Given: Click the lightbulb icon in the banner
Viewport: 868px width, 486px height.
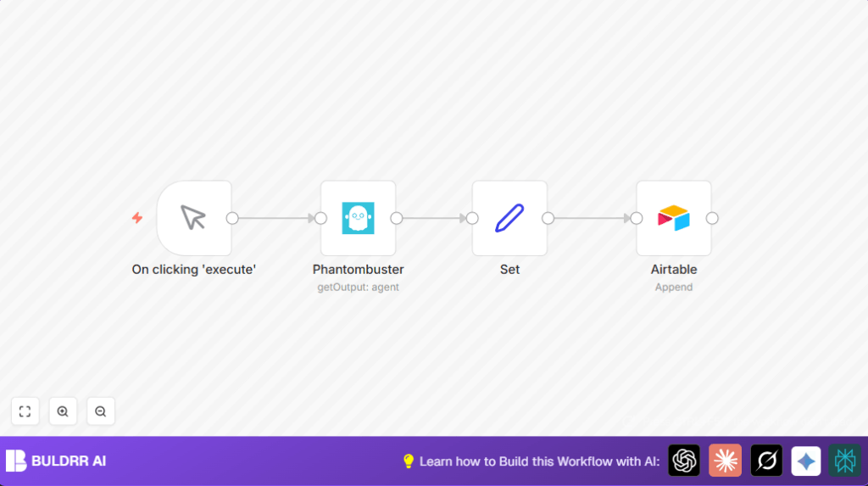Looking at the screenshot, I should point(409,461).
